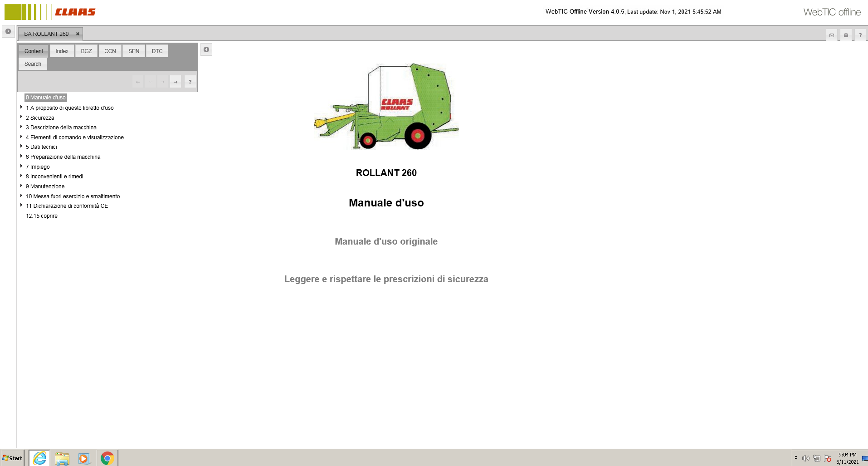Click the 'Manuale d'uso' title
The height and width of the screenshot is (466, 868).
(x=386, y=203)
